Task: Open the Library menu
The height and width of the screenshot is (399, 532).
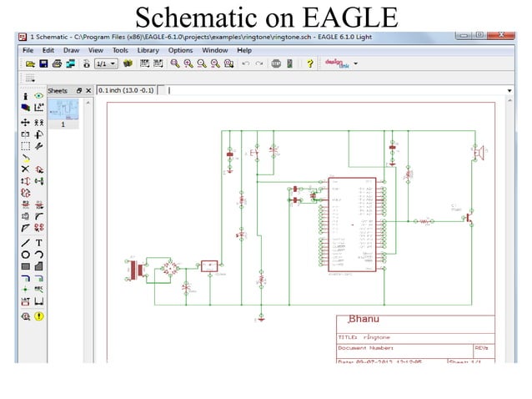Action: (x=148, y=50)
